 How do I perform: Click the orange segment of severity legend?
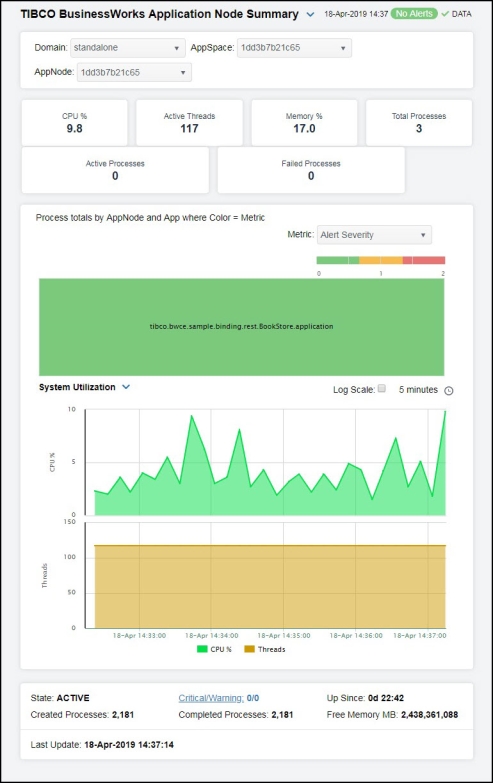click(x=381, y=260)
